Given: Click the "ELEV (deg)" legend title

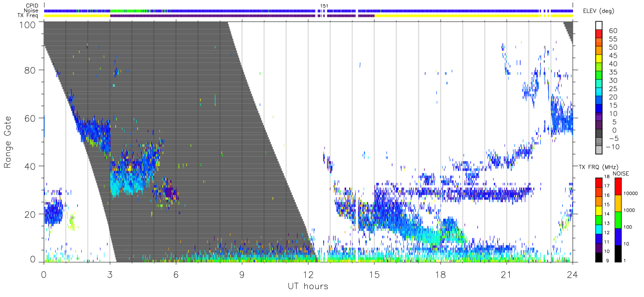Looking at the screenshot, I should [x=598, y=11].
